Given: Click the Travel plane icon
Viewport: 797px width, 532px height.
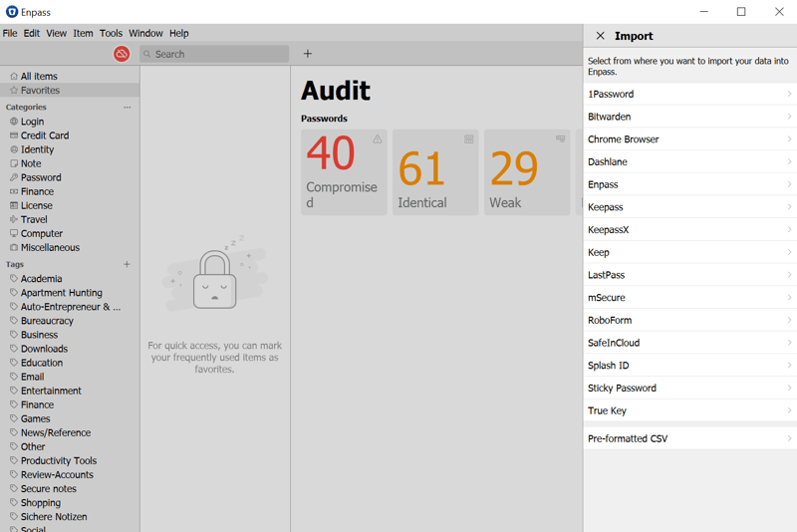Looking at the screenshot, I should 14,219.
